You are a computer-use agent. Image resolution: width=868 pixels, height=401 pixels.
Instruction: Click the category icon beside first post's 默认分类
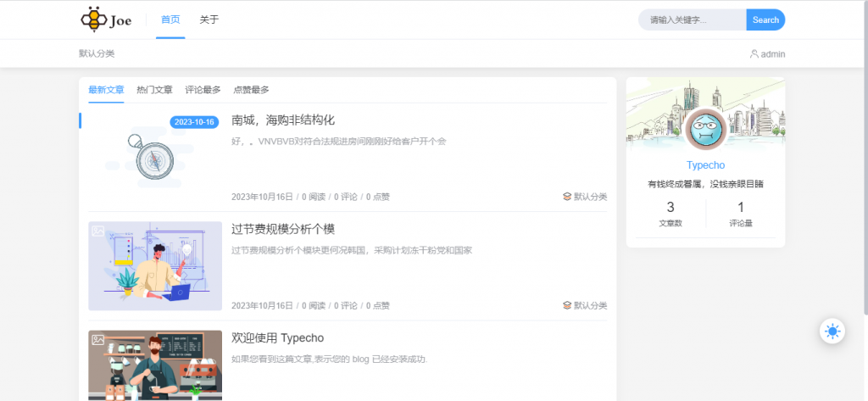(x=567, y=197)
